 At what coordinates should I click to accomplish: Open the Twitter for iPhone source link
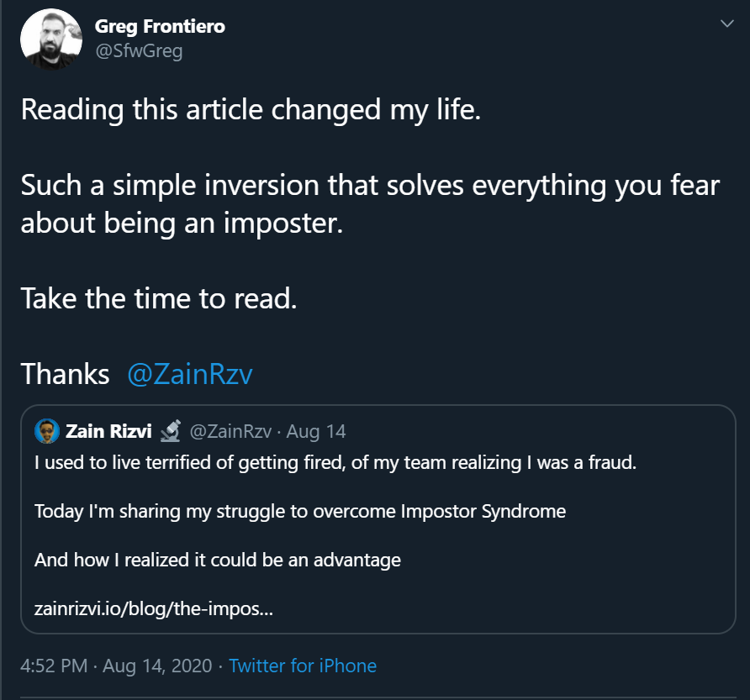click(303, 666)
